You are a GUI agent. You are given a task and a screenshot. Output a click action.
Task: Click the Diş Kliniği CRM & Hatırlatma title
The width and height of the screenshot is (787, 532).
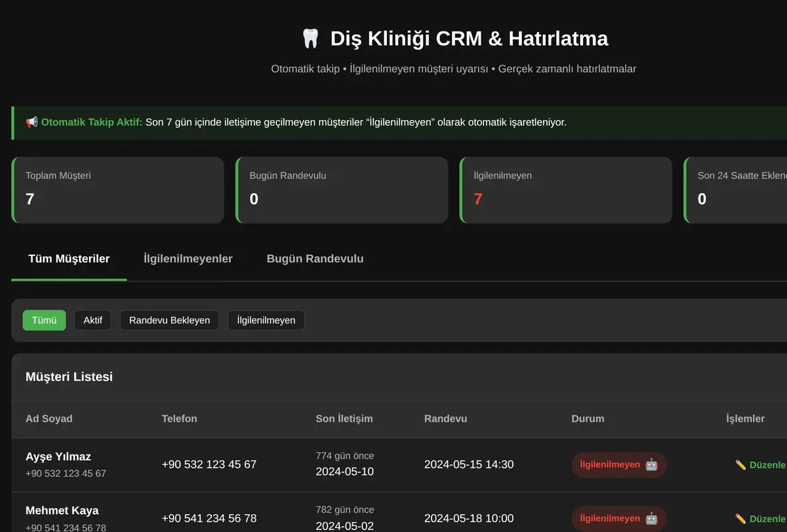tap(469, 38)
